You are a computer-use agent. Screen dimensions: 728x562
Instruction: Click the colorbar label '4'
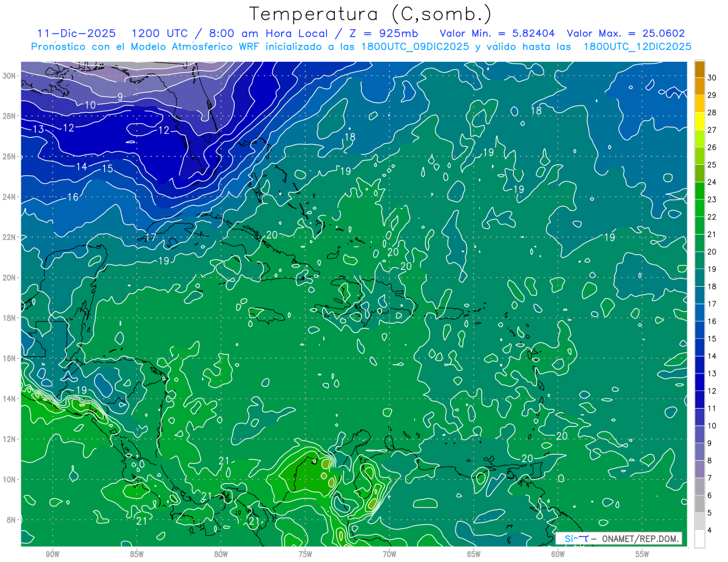[x=710, y=530]
